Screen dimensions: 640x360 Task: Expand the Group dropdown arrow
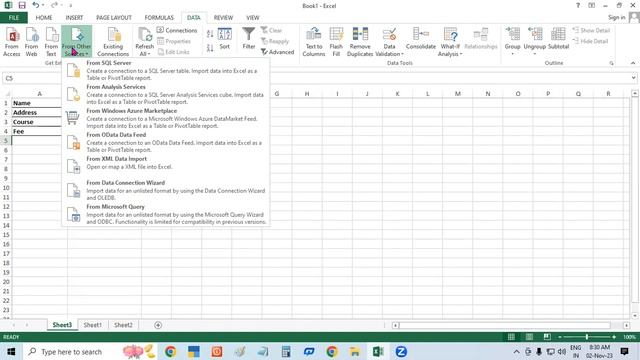click(513, 54)
